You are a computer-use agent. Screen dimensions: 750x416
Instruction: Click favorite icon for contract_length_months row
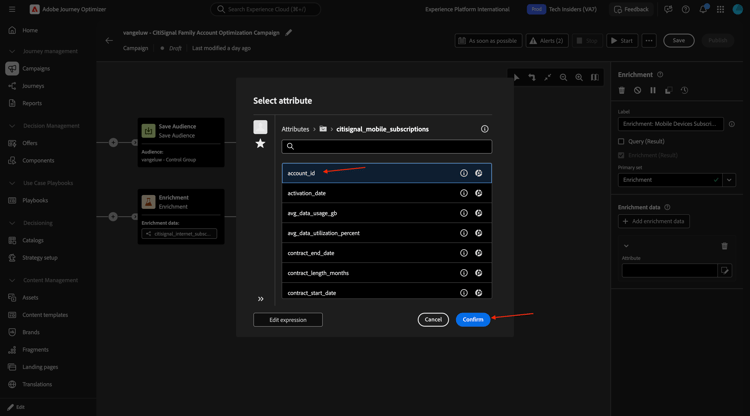click(x=479, y=273)
